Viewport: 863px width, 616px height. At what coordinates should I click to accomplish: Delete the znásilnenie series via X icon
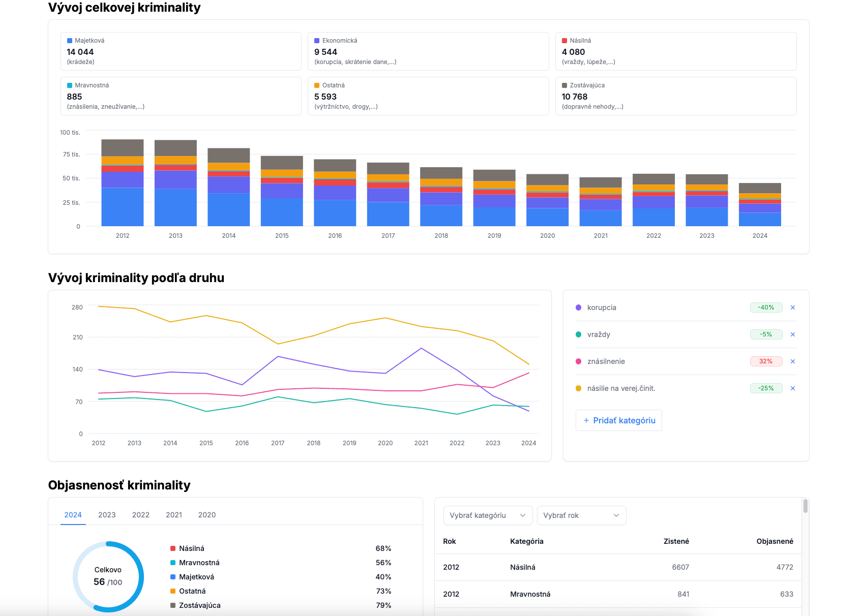pyautogui.click(x=792, y=361)
